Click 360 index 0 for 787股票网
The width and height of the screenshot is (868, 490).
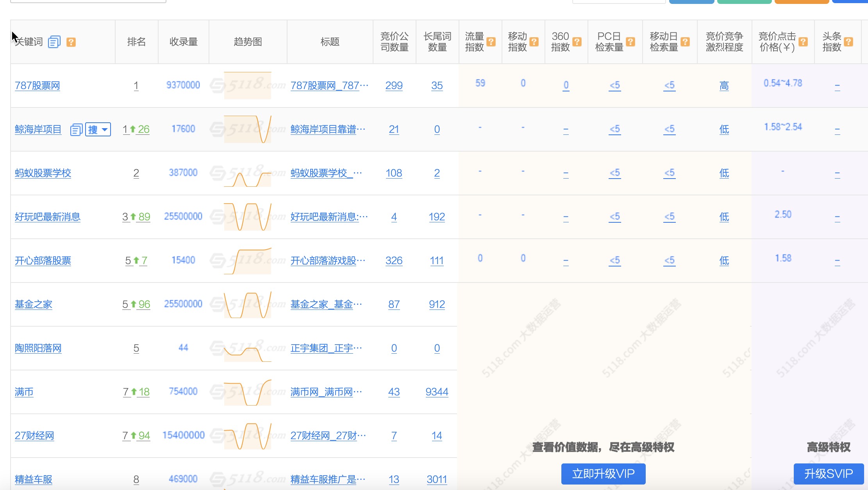pos(566,86)
